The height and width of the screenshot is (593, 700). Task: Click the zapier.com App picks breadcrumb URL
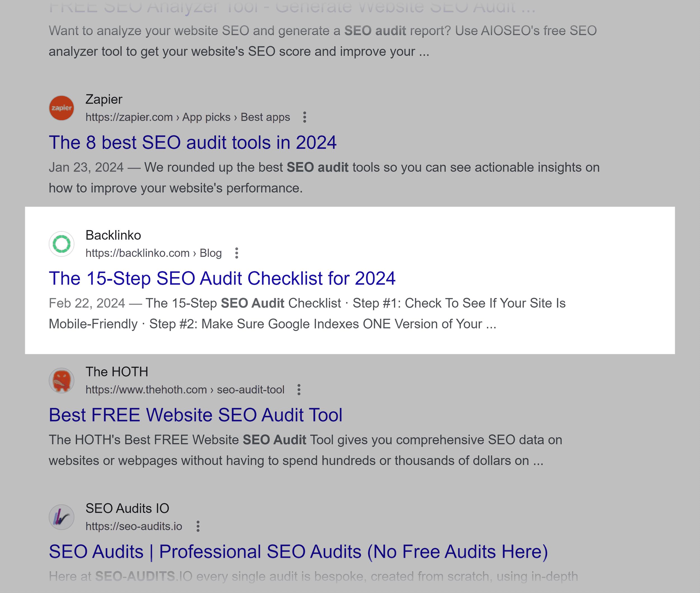(x=188, y=117)
